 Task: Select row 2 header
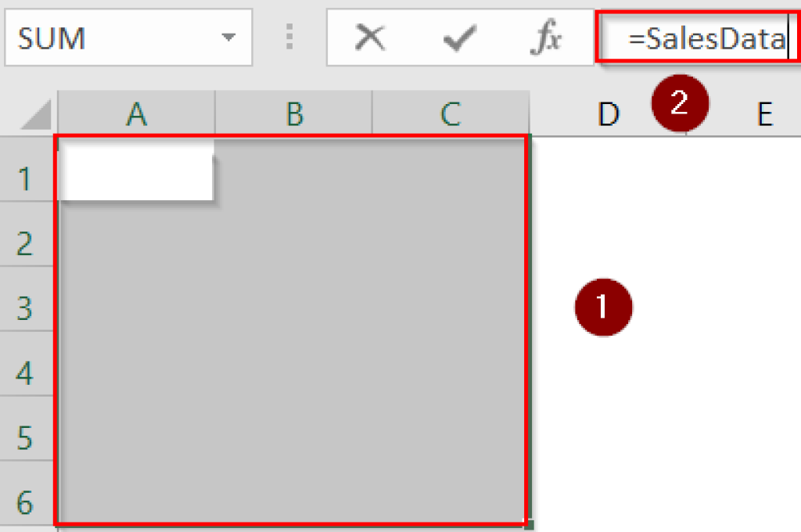25,244
